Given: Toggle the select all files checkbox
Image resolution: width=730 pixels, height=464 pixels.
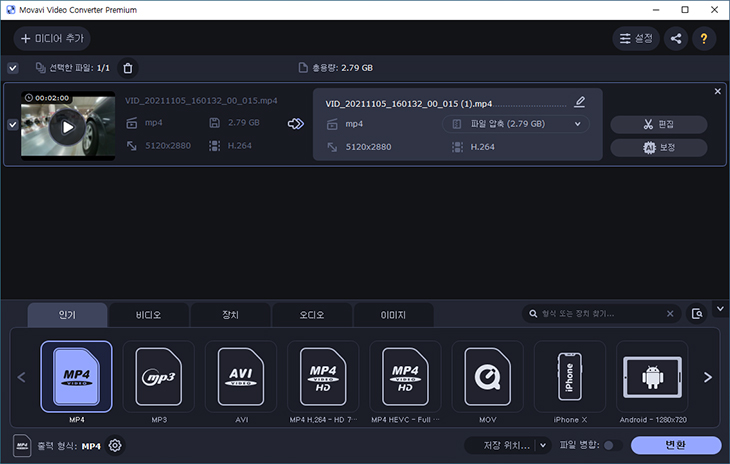Looking at the screenshot, I should point(13,68).
